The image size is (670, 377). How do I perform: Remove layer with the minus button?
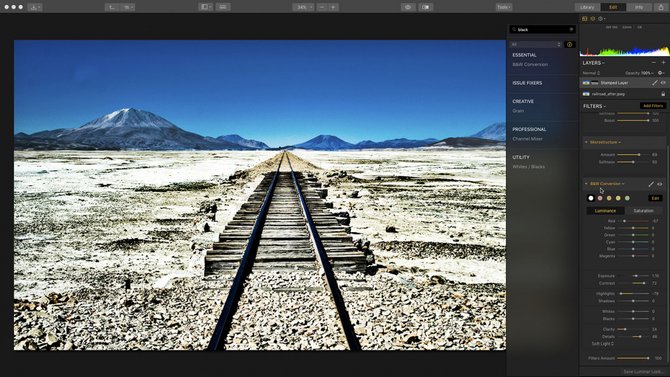[653, 63]
